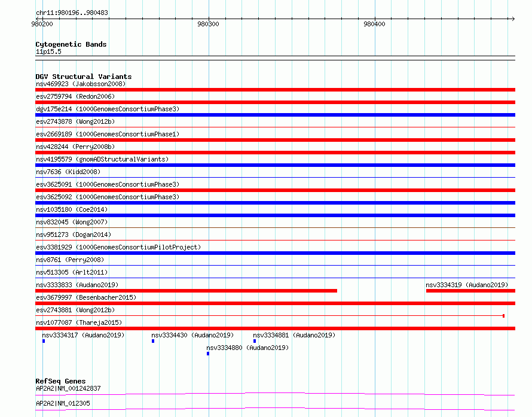532x417 pixels.
Task: Select the esv2759794 (Redon2006) variant label
Action: click(x=75, y=96)
